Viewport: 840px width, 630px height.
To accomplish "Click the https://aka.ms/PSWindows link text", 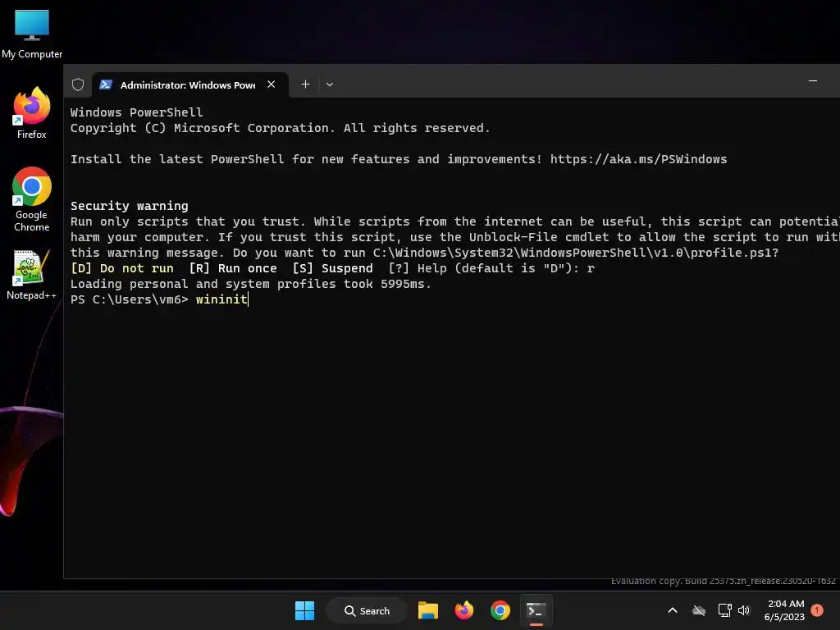I will tap(638, 159).
